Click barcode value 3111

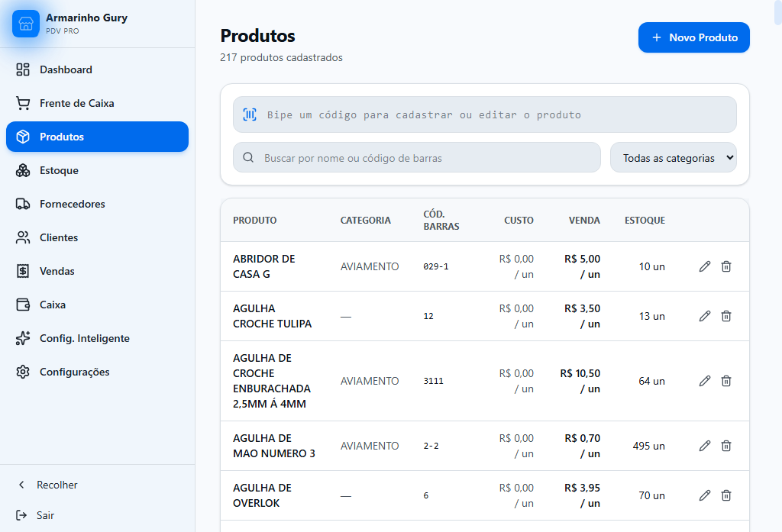coord(434,381)
